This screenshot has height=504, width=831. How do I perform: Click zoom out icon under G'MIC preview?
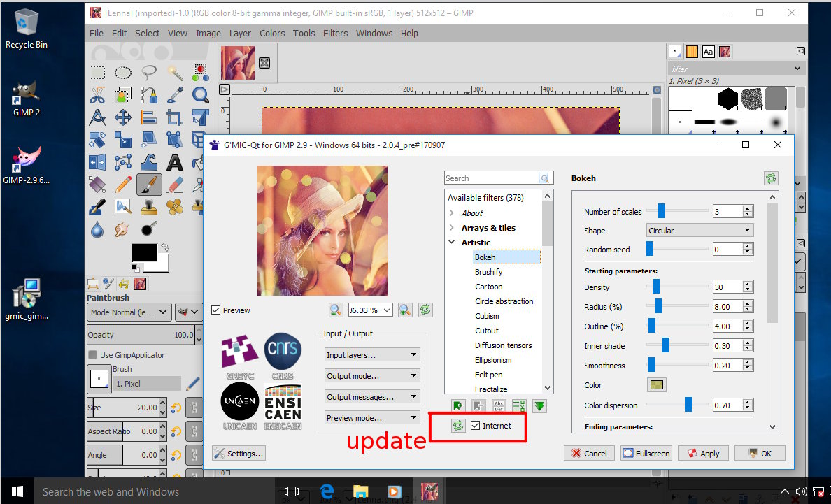pos(336,310)
